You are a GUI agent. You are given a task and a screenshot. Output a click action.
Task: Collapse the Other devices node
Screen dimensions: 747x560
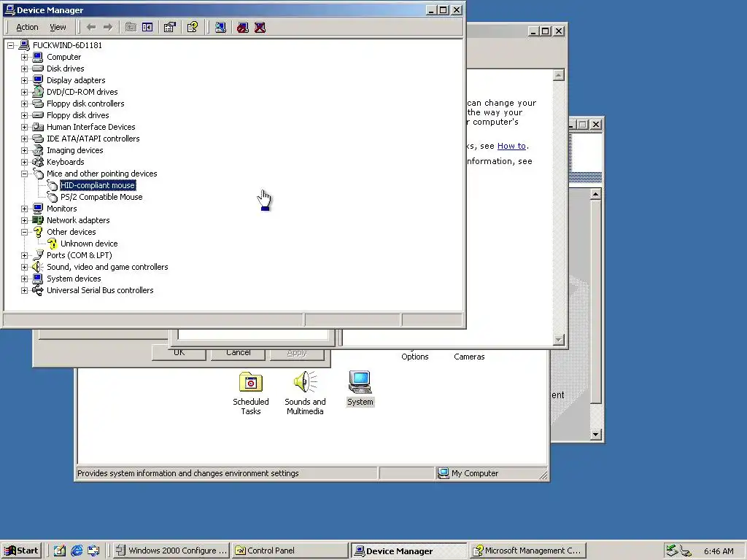coord(24,232)
